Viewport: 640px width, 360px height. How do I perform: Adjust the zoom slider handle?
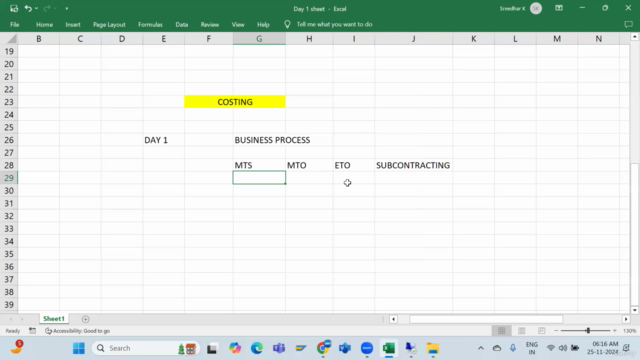(588, 331)
